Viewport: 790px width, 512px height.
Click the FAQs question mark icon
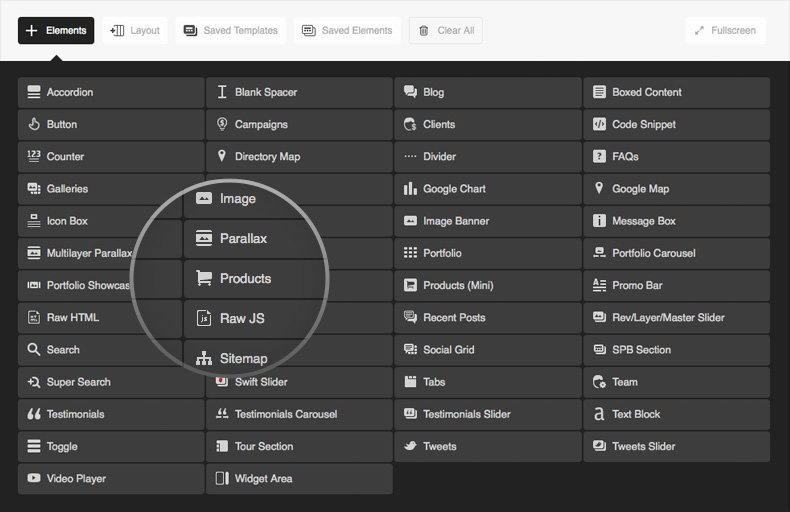599,156
